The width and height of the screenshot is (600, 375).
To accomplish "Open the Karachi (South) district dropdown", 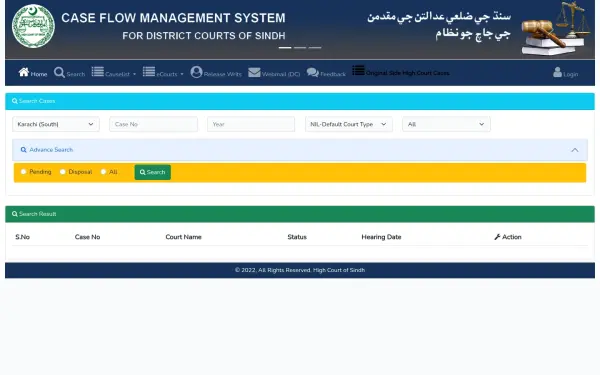I will [x=56, y=124].
